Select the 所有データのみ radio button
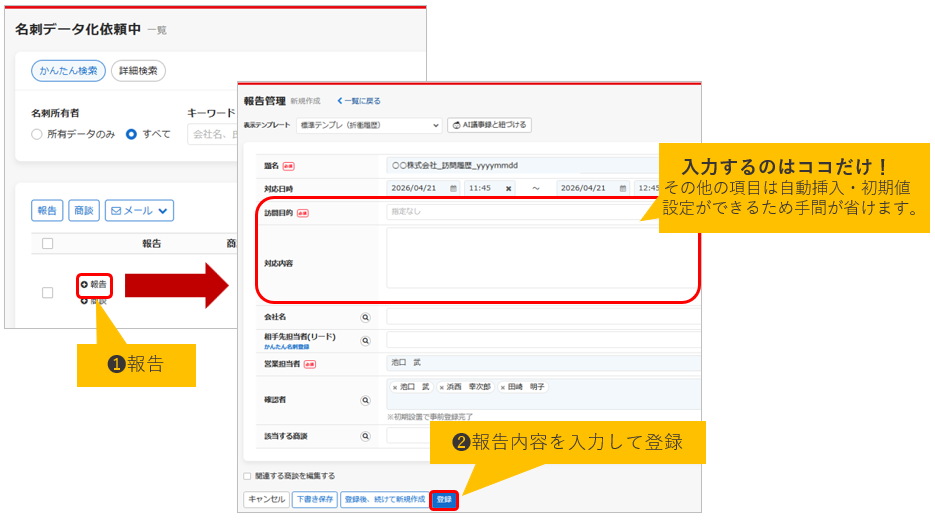This screenshot has width=935, height=520. [x=37, y=134]
